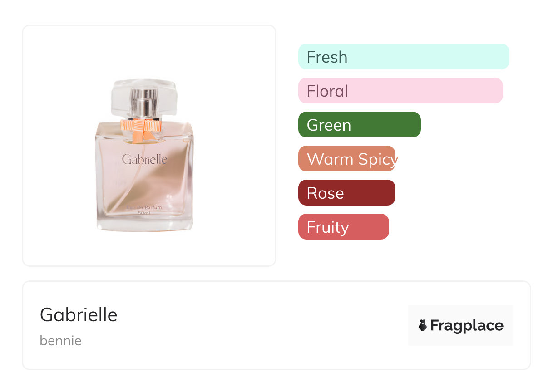This screenshot has width=553, height=392.
Task: Click the Fresh label text
Action: click(327, 57)
